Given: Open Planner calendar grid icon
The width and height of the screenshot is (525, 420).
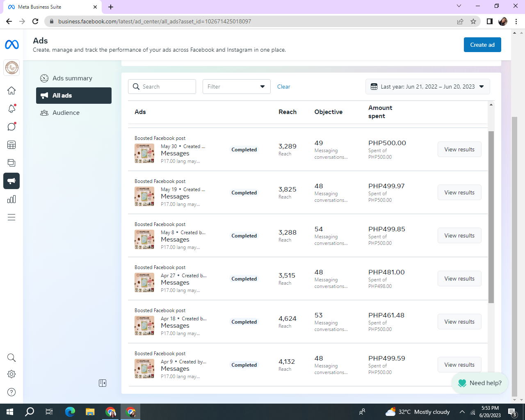Looking at the screenshot, I should [11, 145].
